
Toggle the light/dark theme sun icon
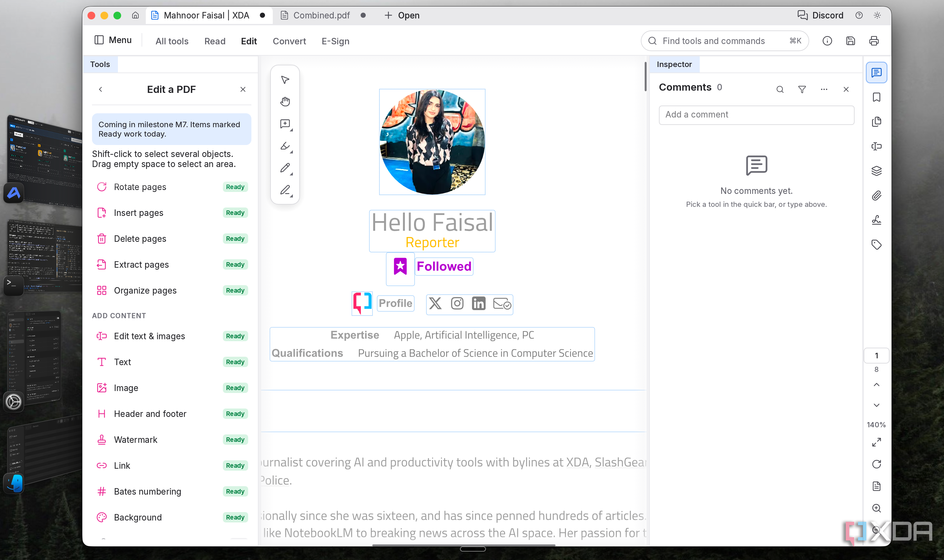click(x=877, y=15)
